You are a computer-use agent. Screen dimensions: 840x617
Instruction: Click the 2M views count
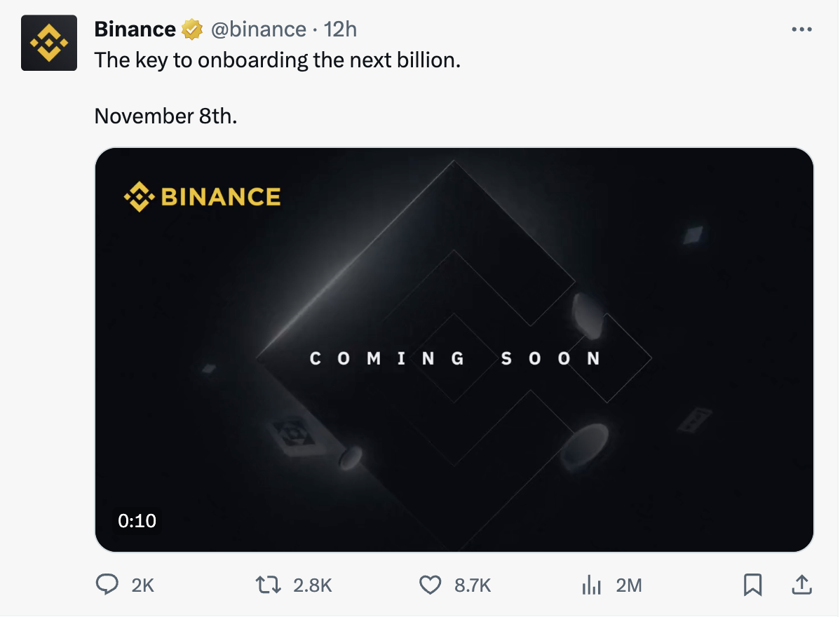coord(629,585)
